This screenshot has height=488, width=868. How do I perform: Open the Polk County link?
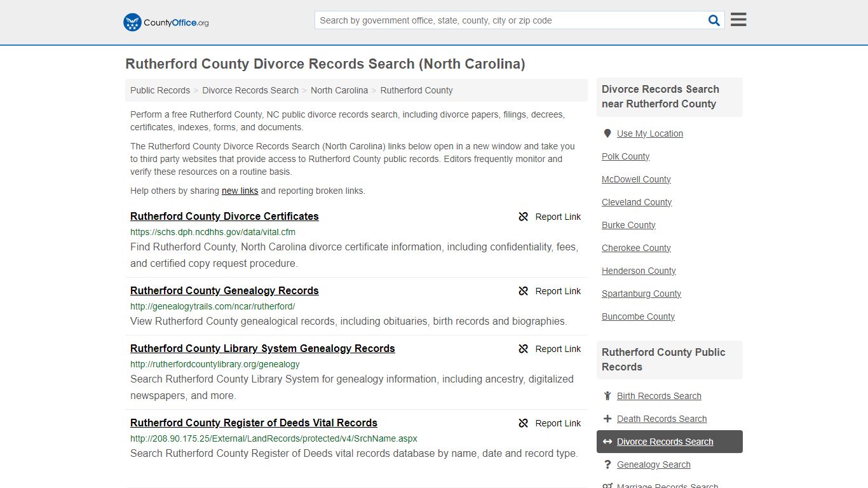[625, 156]
